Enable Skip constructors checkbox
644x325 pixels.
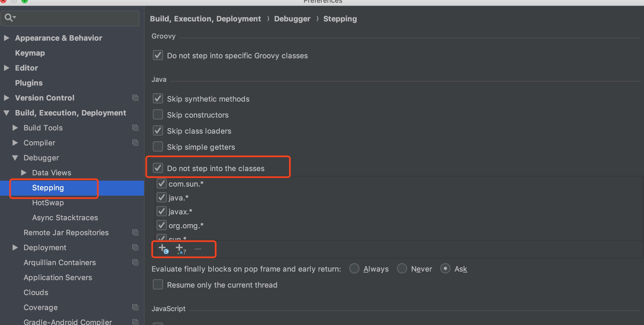pyautogui.click(x=158, y=115)
